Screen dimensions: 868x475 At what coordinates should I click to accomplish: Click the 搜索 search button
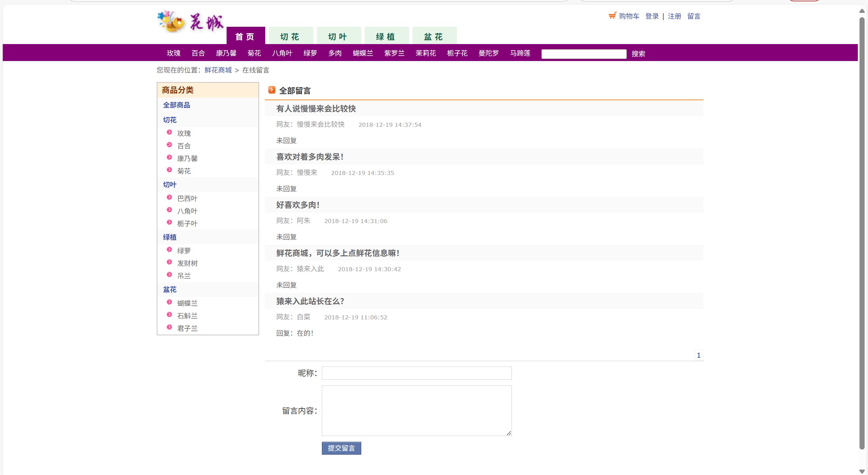(638, 54)
